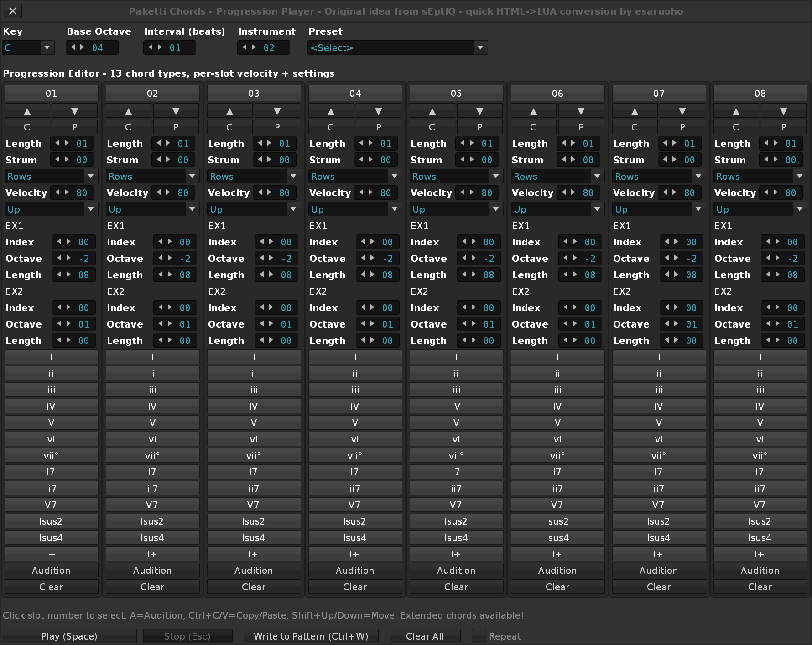Decrease slot 04 Velocity with left arrow
This screenshot has height=645, width=812.
pos(361,192)
